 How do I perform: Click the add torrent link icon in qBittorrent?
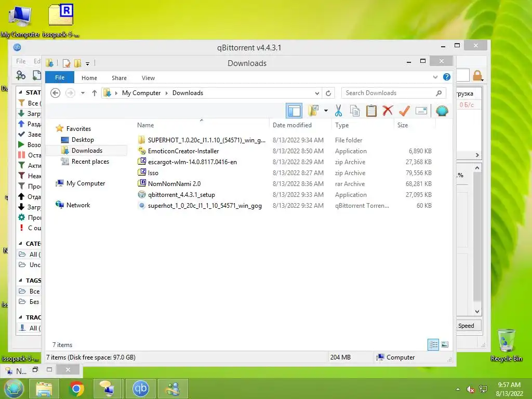coord(21,75)
